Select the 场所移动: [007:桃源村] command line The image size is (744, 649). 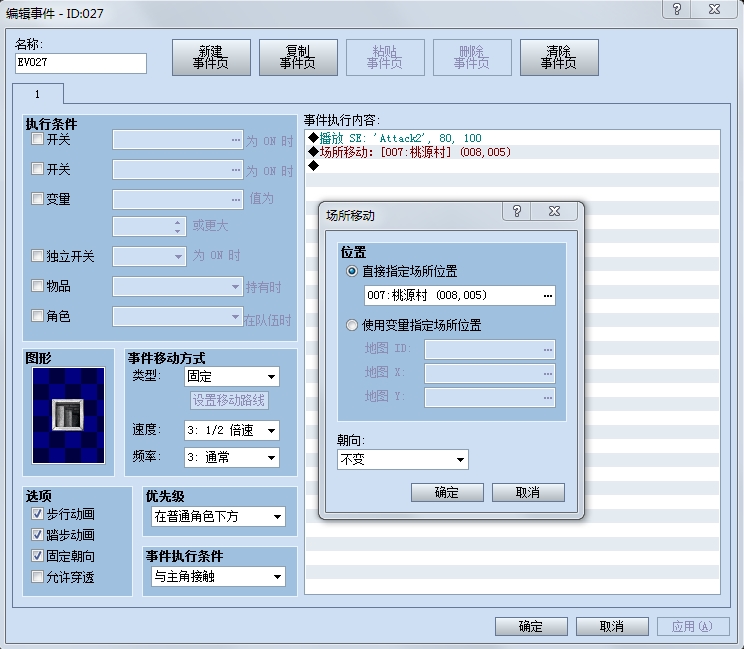512,152
